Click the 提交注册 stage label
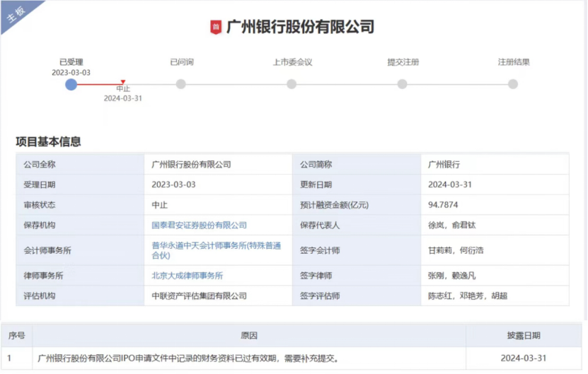The width and height of the screenshot is (588, 374). tap(403, 62)
